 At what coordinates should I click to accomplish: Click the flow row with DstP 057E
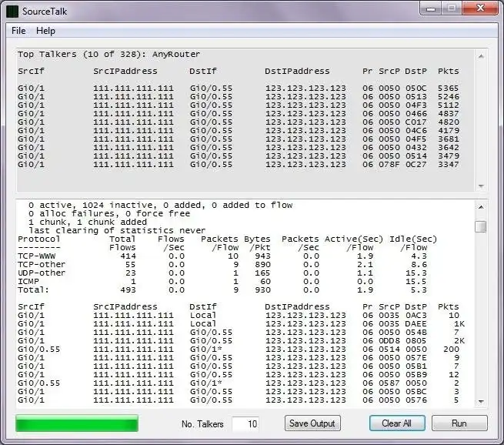[239, 357]
